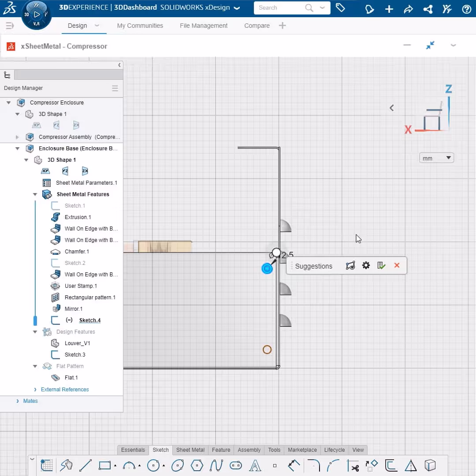The height and width of the screenshot is (476, 476).
Task: Collapse Design Features node
Action: click(35, 332)
